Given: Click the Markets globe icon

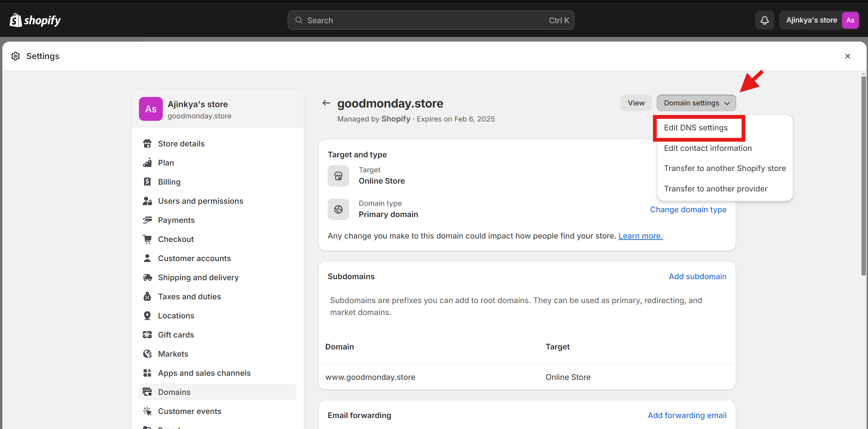Looking at the screenshot, I should tap(147, 354).
